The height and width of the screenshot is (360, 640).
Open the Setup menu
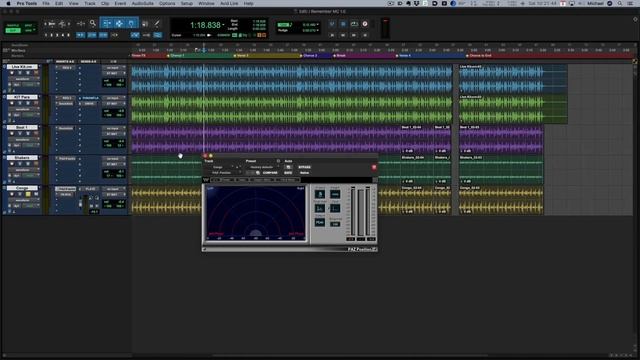187,3
